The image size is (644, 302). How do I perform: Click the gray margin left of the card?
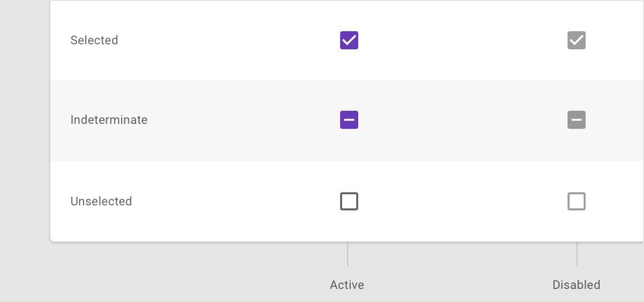[25, 151]
